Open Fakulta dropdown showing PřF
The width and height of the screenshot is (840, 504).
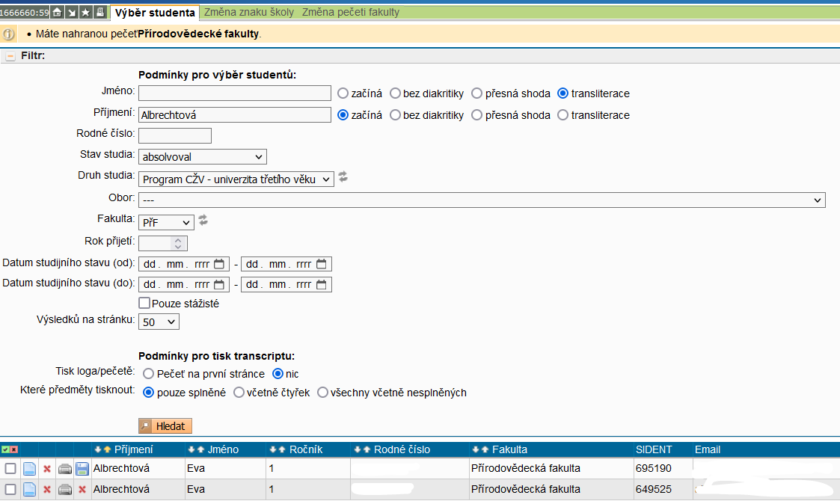point(166,222)
